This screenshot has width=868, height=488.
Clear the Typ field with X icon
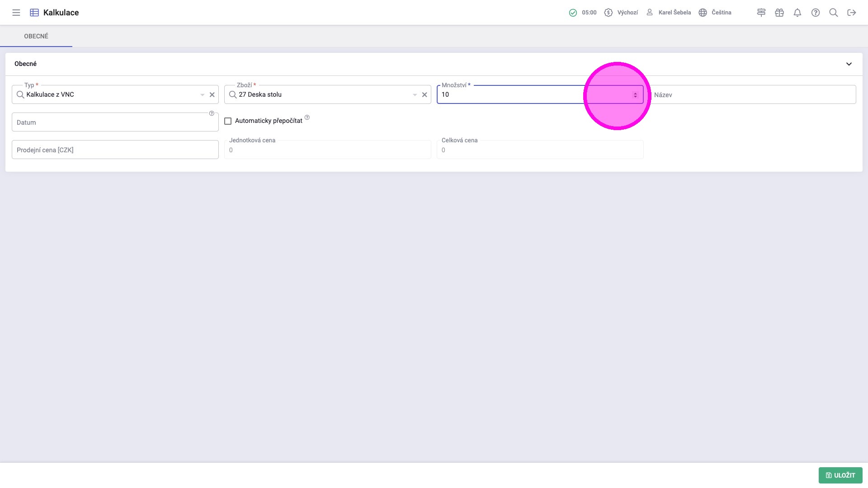[212, 95]
